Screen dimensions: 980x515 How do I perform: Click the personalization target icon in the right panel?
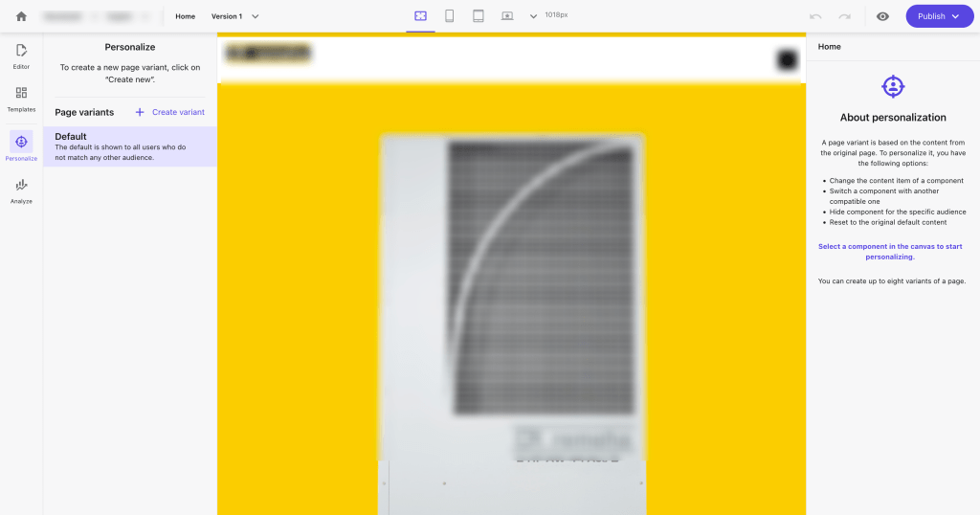[x=893, y=86]
